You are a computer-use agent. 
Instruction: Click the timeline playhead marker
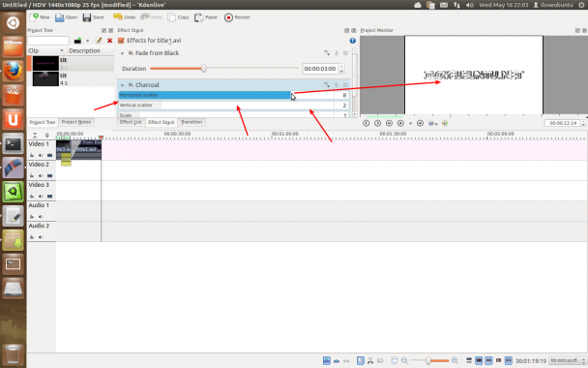101,138
